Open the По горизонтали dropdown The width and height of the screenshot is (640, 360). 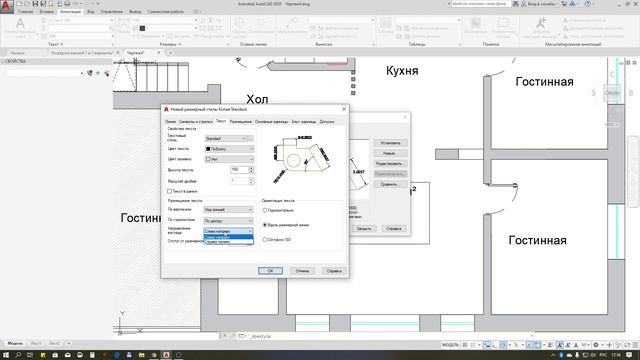tap(228, 221)
